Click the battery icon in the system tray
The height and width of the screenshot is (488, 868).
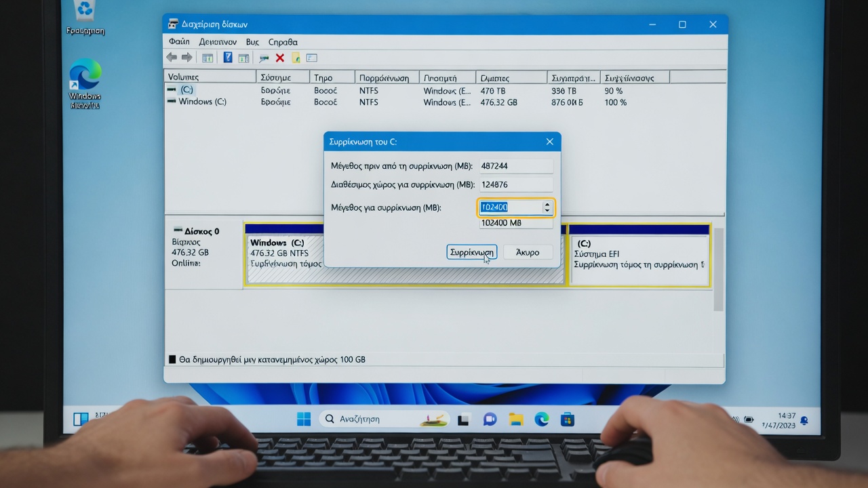tap(749, 420)
